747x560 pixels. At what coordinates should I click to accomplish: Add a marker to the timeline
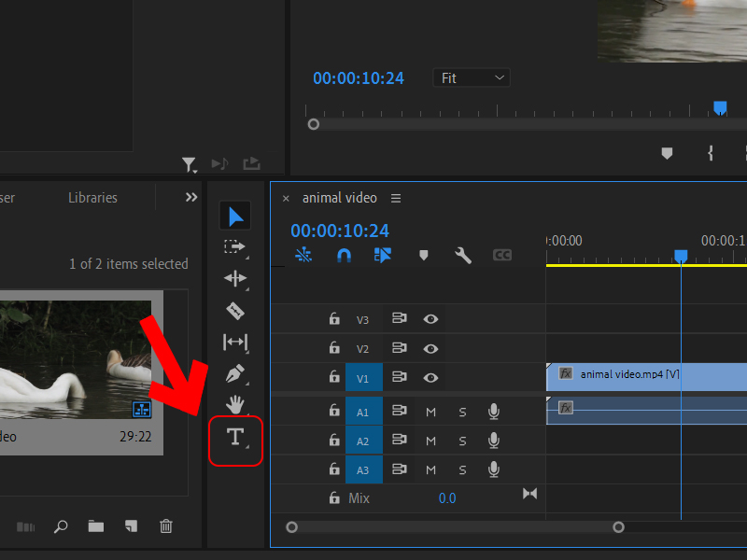pyautogui.click(x=423, y=254)
